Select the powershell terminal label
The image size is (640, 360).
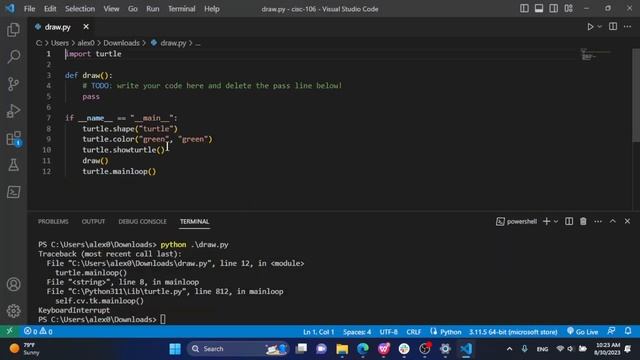tap(516, 221)
